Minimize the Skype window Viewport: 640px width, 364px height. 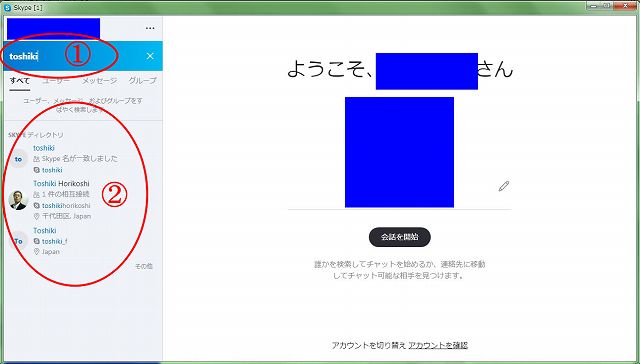pyautogui.click(x=594, y=5)
